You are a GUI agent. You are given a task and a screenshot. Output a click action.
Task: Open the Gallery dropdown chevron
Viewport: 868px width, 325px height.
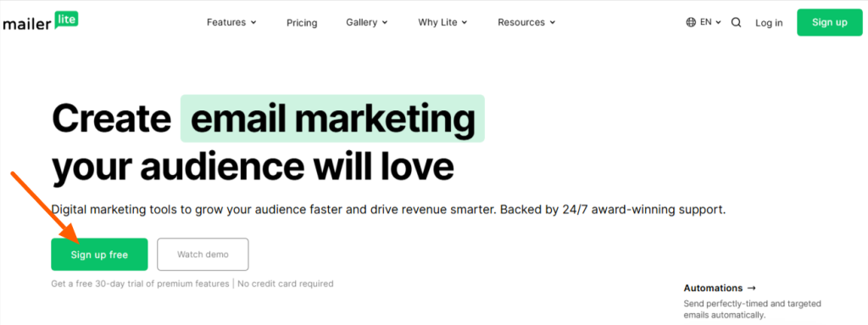click(385, 23)
